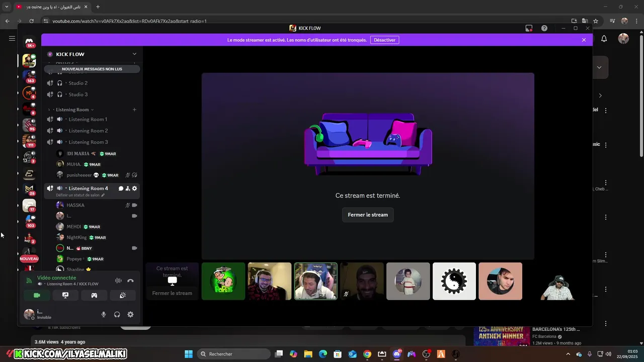Open server icon with 95 badge

tap(29, 125)
